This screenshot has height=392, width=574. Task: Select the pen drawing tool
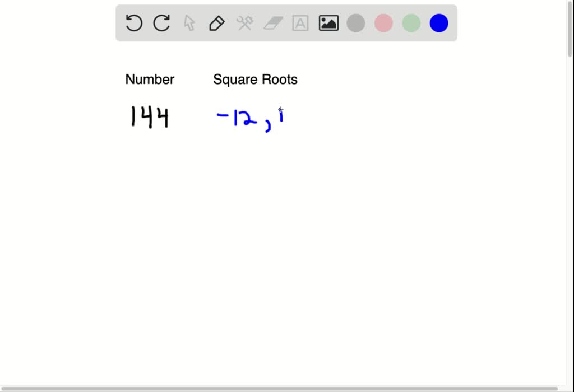coord(216,23)
